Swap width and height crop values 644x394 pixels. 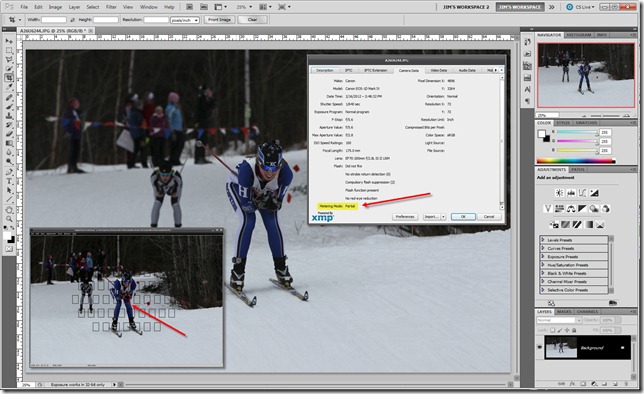72,19
